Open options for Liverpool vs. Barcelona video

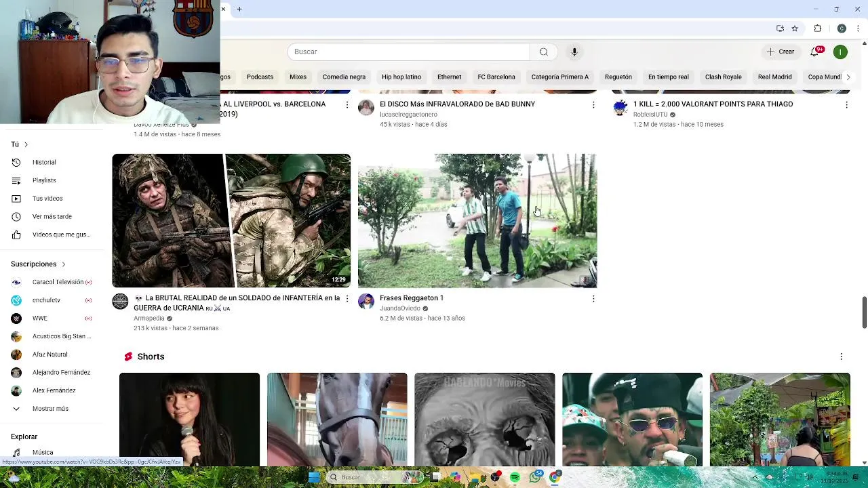(x=347, y=105)
